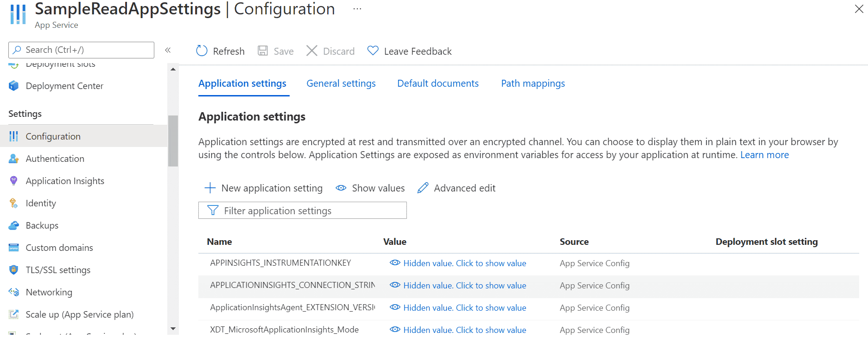
Task: Click the Configuration bars icon in sidebar
Action: point(14,136)
